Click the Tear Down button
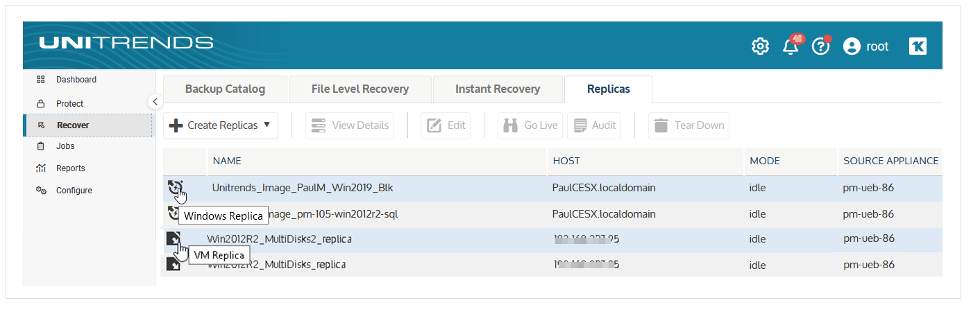This screenshot has width=980, height=316. click(x=688, y=125)
